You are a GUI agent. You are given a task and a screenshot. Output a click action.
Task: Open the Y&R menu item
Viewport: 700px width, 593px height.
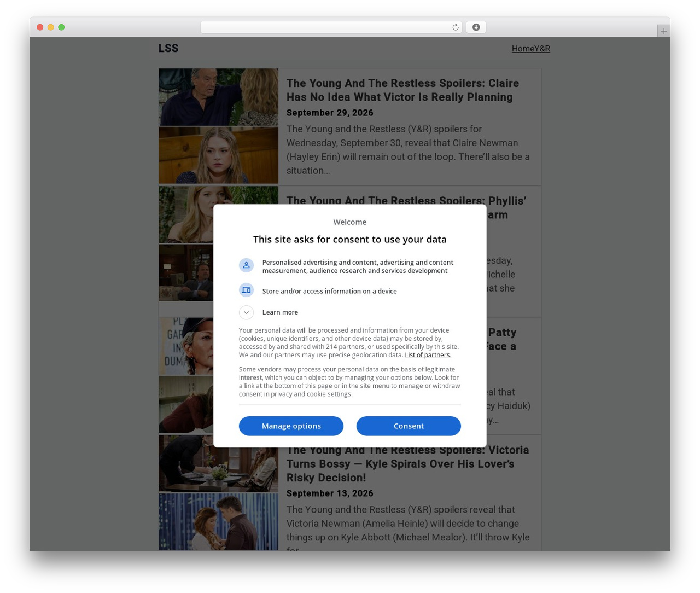pyautogui.click(x=542, y=49)
